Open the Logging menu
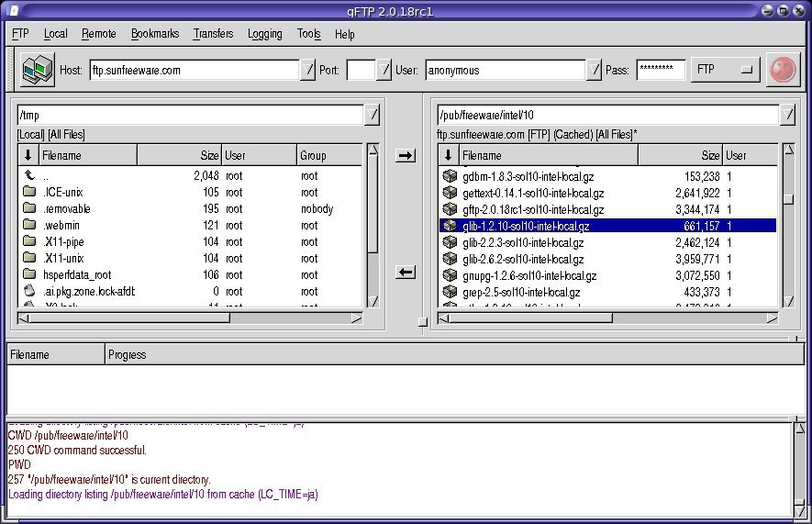The width and height of the screenshot is (812, 524). tap(264, 34)
